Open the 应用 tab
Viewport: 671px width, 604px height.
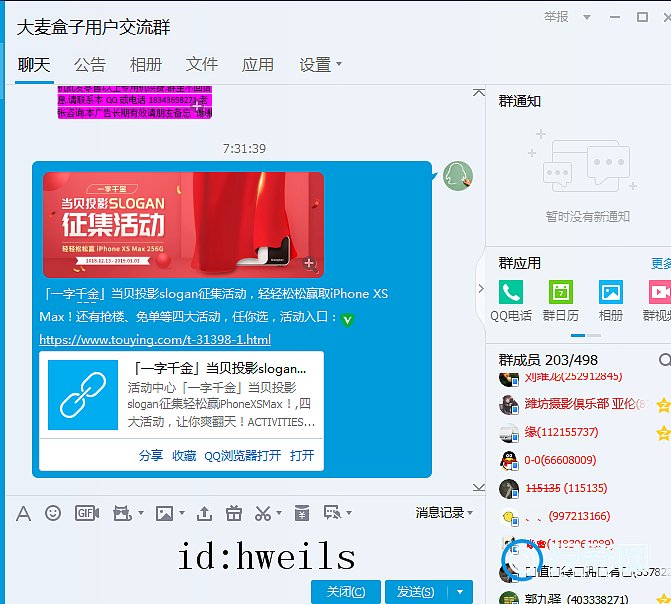[257, 65]
